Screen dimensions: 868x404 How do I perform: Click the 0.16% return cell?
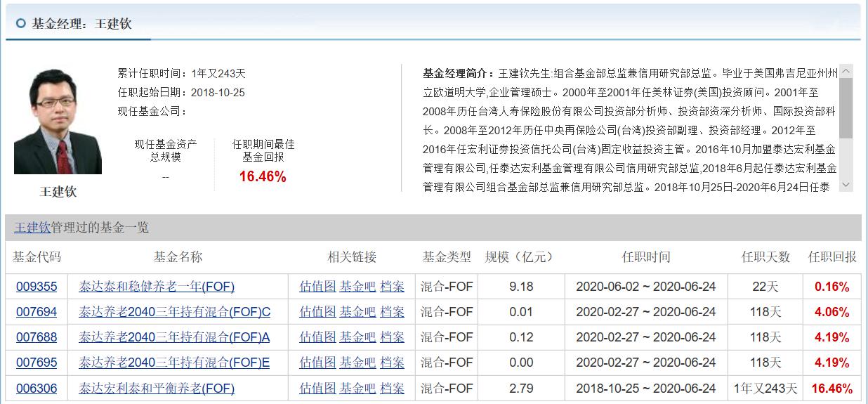832,287
